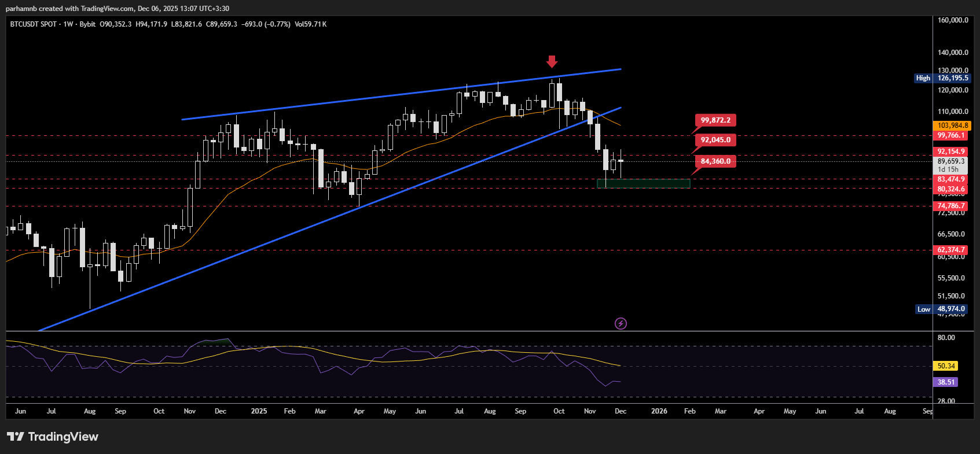
Task: Click the 62,374.7 red level label
Action: coord(951,250)
